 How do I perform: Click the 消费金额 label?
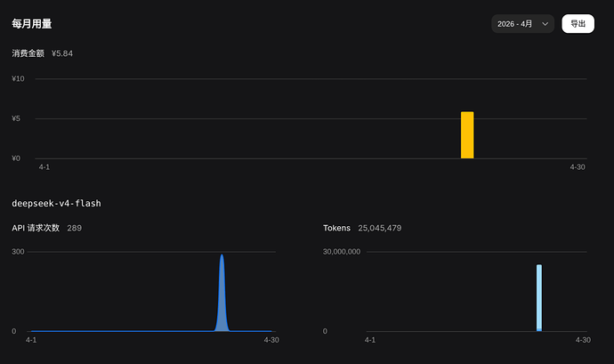coord(28,53)
